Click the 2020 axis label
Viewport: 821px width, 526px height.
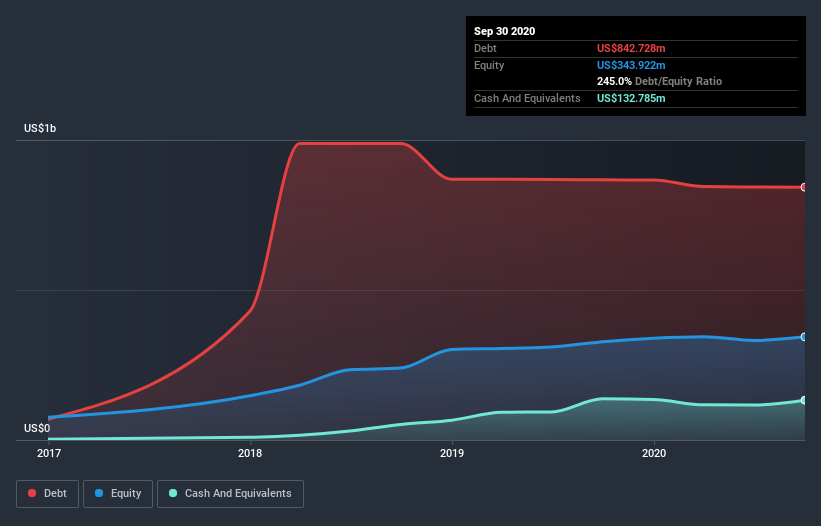click(x=654, y=453)
